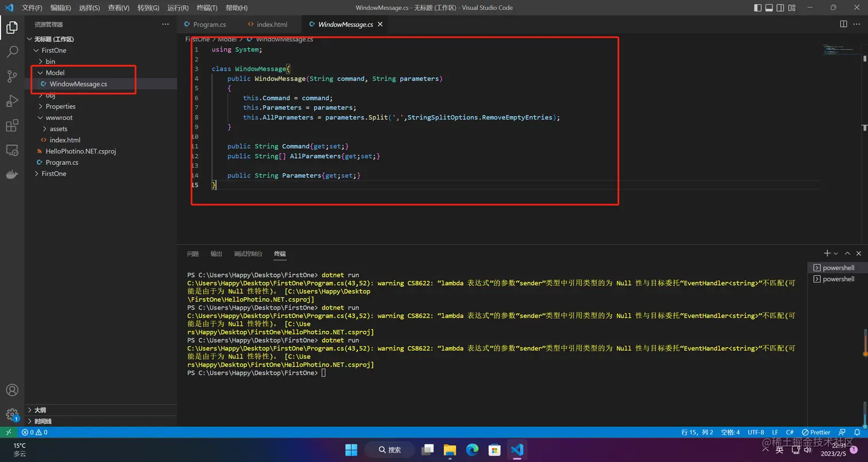Collapse the wwwroot folder
This screenshot has height=462, width=868.
(101, 117)
